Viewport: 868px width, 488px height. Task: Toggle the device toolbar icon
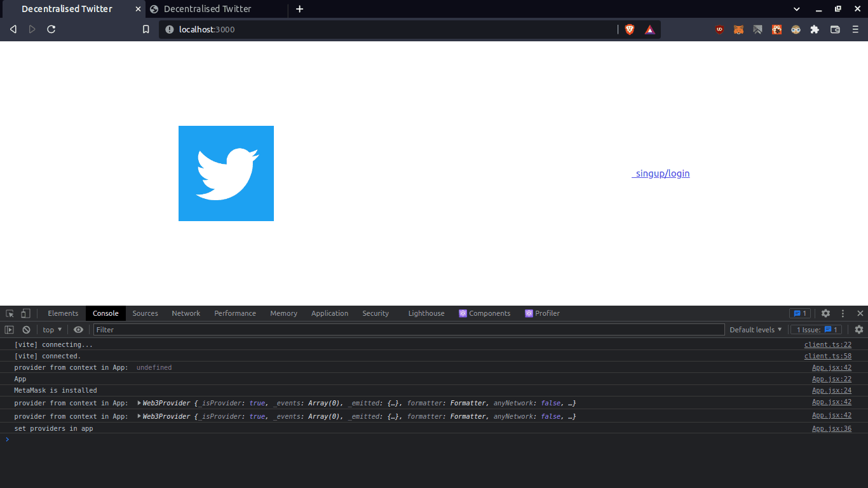click(x=25, y=313)
